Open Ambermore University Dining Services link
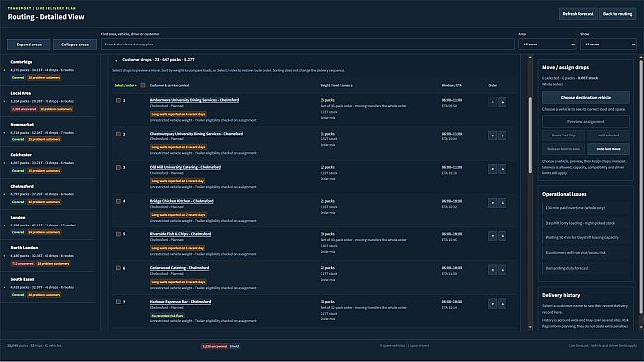The height and width of the screenshot is (362, 644). pos(195,100)
